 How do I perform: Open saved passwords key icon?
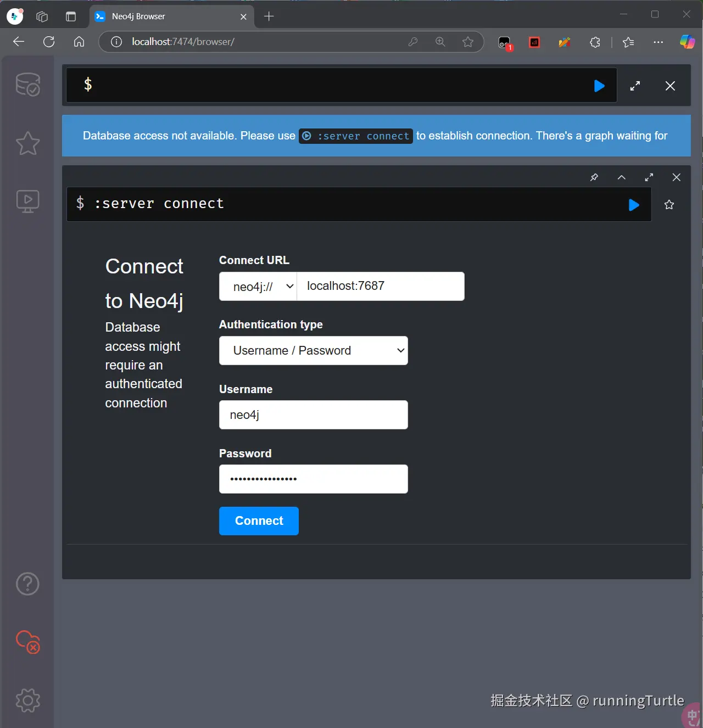click(x=413, y=42)
